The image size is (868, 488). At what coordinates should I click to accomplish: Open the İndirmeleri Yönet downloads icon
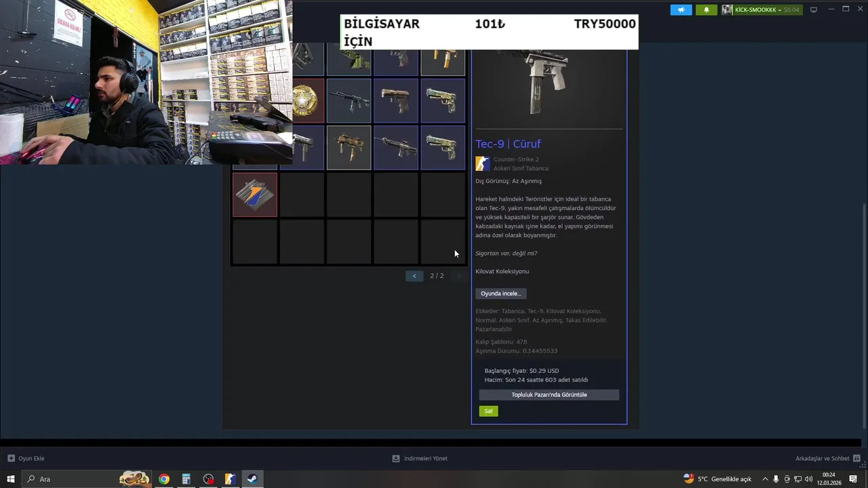coord(396,458)
